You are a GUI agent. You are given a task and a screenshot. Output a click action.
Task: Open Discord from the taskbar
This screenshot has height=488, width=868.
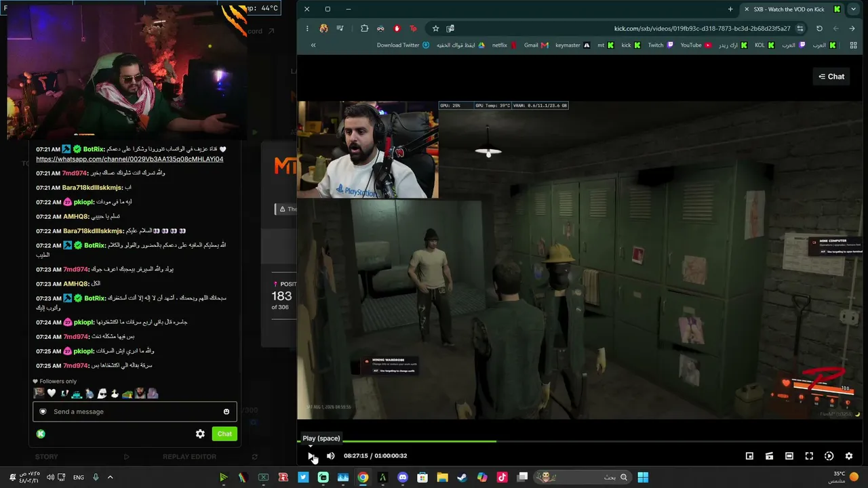pyautogui.click(x=403, y=477)
